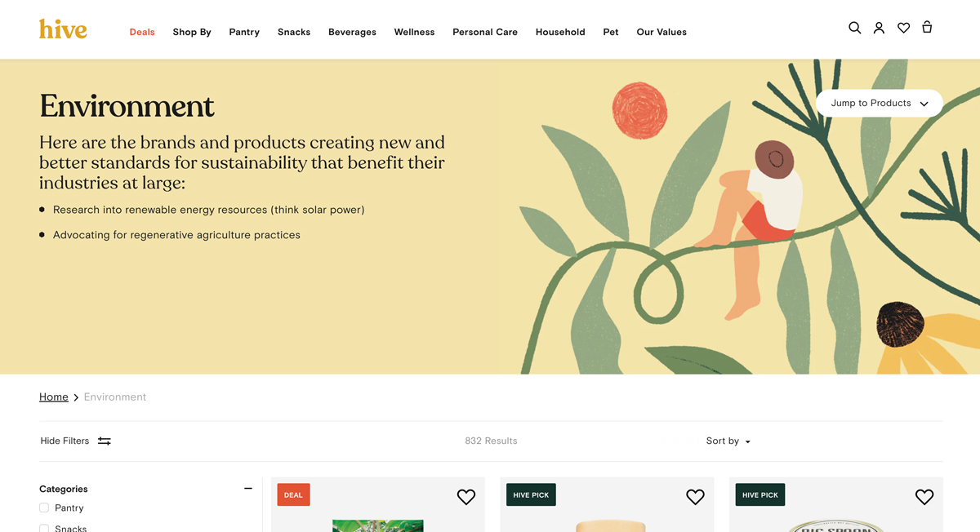Go to Home breadcrumb link
Image resolution: width=980 pixels, height=532 pixels.
coord(54,397)
